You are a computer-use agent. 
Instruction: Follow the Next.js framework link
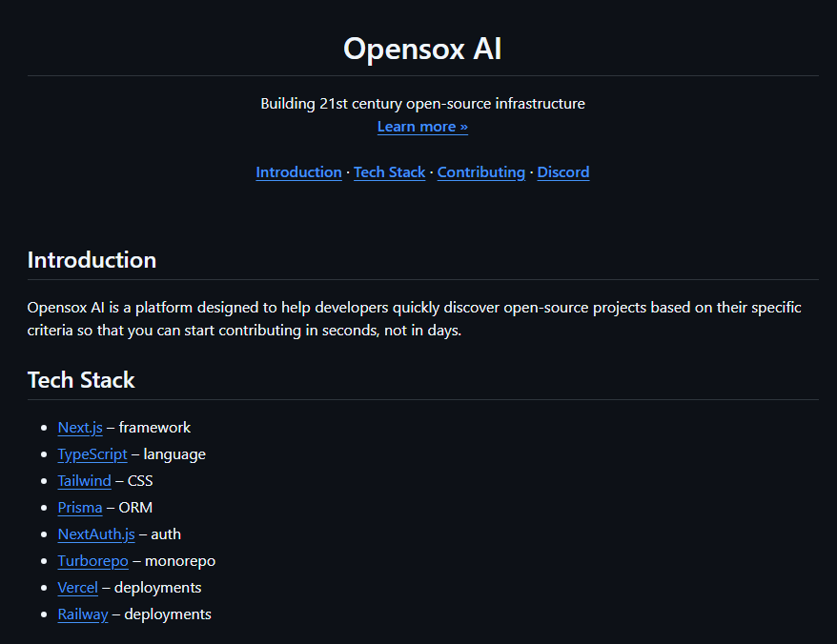click(80, 428)
